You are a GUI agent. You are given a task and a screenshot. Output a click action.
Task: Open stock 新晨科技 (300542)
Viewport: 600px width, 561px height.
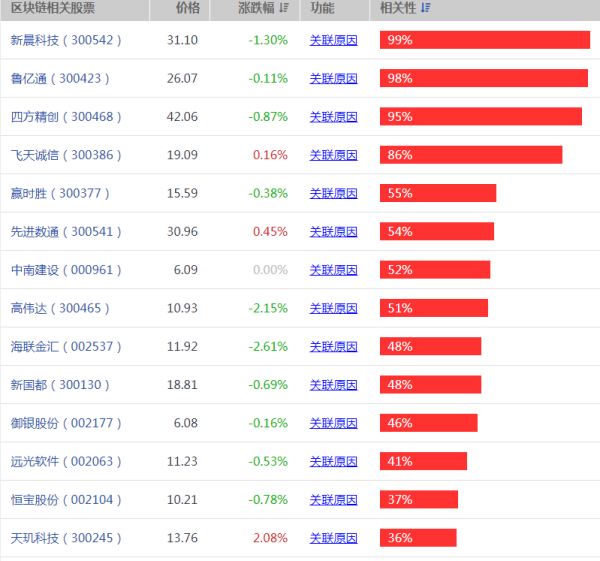(x=66, y=40)
